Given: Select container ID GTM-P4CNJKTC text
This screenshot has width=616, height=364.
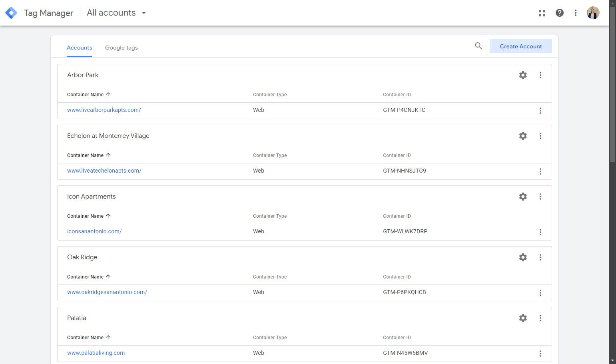Looking at the screenshot, I should (x=404, y=110).
